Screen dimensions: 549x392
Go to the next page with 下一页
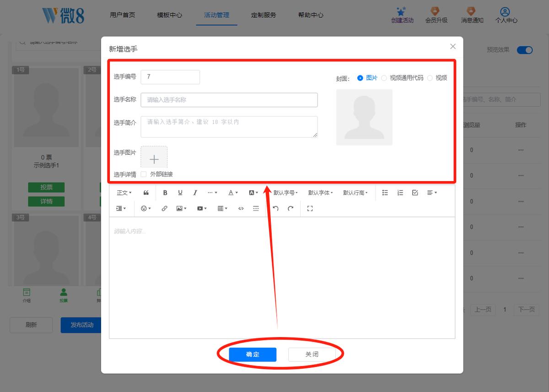pyautogui.click(x=526, y=310)
